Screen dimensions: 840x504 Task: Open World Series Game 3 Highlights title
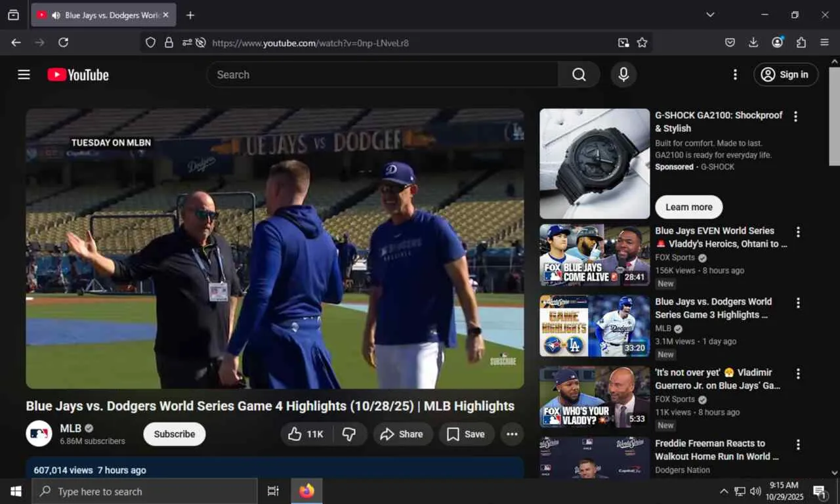point(713,308)
